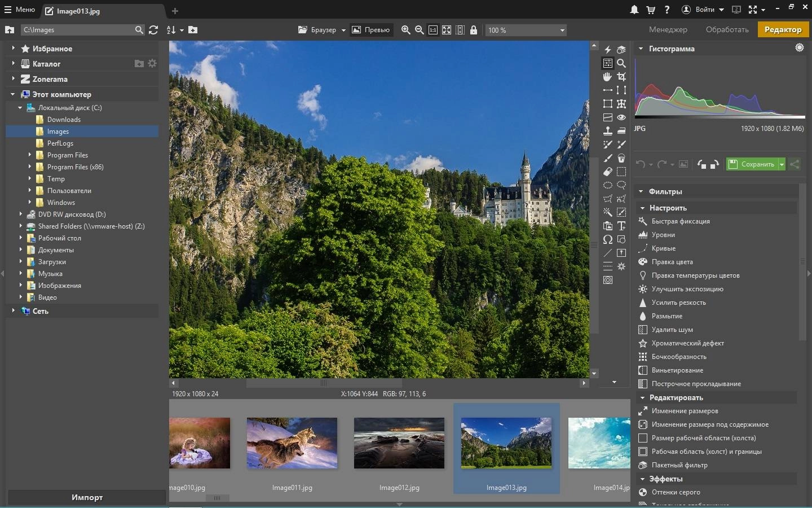This screenshot has height=508, width=812.
Task: Toggle the zoom lock padlock
Action: [x=474, y=30]
